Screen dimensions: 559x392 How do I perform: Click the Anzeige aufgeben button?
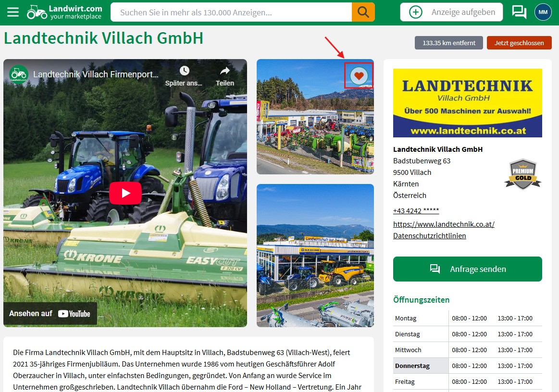click(x=451, y=12)
